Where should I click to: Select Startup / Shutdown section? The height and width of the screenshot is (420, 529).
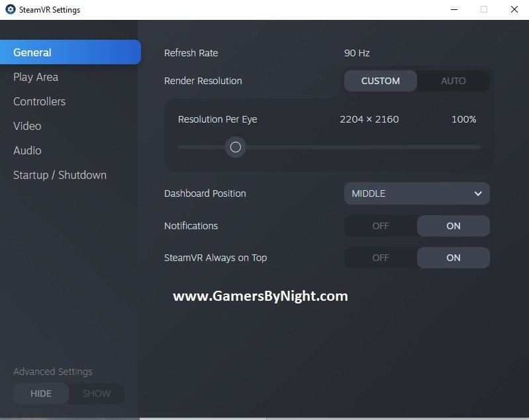pyautogui.click(x=60, y=175)
